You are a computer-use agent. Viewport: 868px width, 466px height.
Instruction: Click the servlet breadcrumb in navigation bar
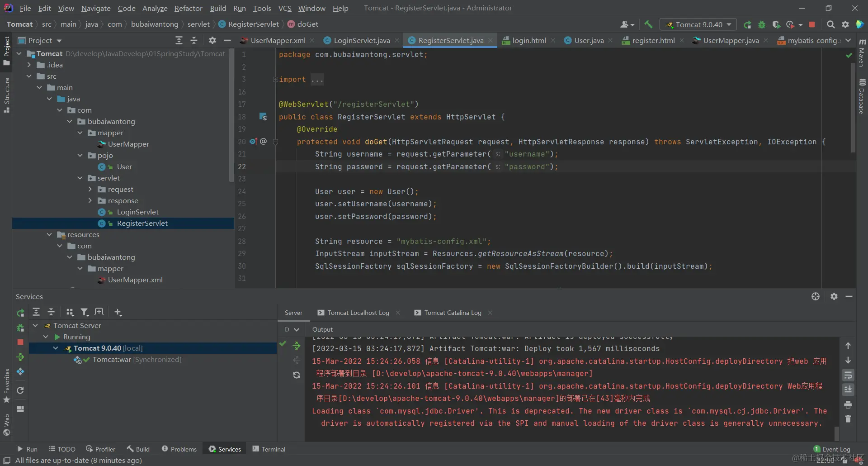pyautogui.click(x=198, y=24)
